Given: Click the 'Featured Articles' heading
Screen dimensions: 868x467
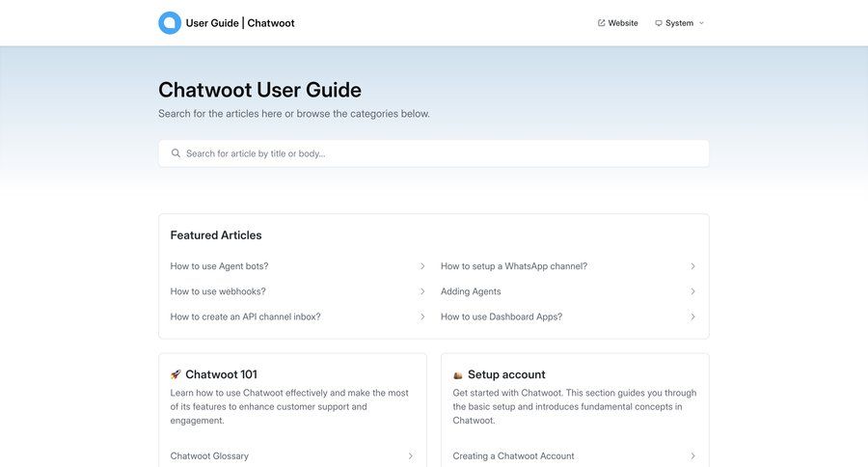Looking at the screenshot, I should pos(216,234).
